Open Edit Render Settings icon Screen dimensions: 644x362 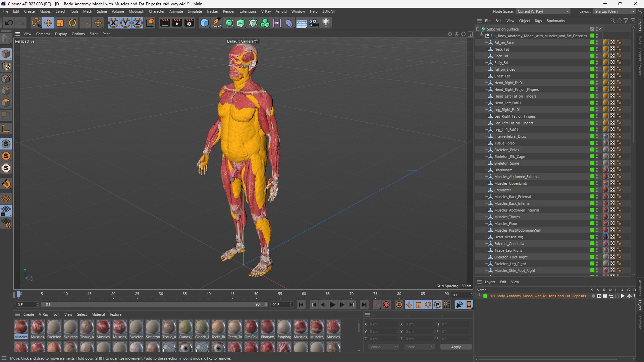point(189,23)
